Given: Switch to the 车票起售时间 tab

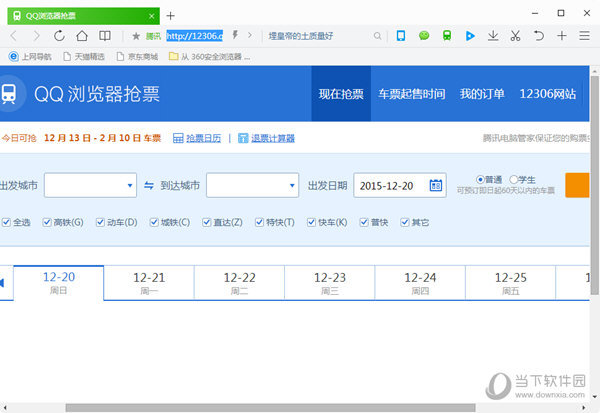Looking at the screenshot, I should click(x=412, y=94).
